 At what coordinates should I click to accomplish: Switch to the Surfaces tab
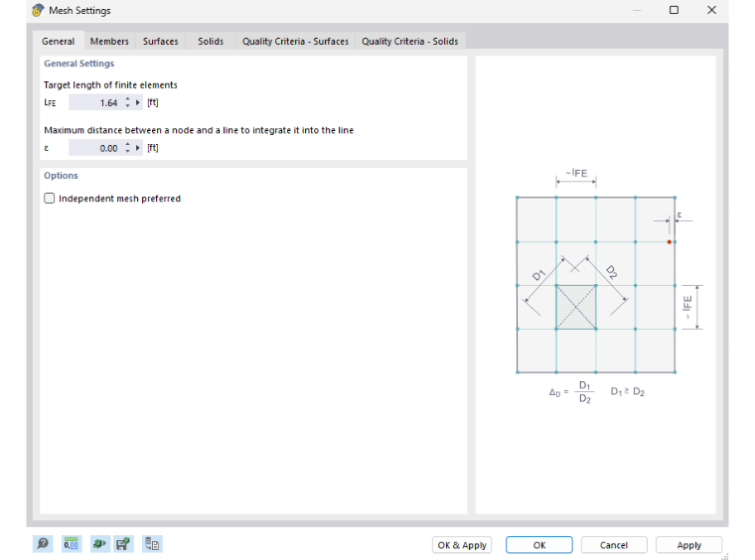coord(160,41)
